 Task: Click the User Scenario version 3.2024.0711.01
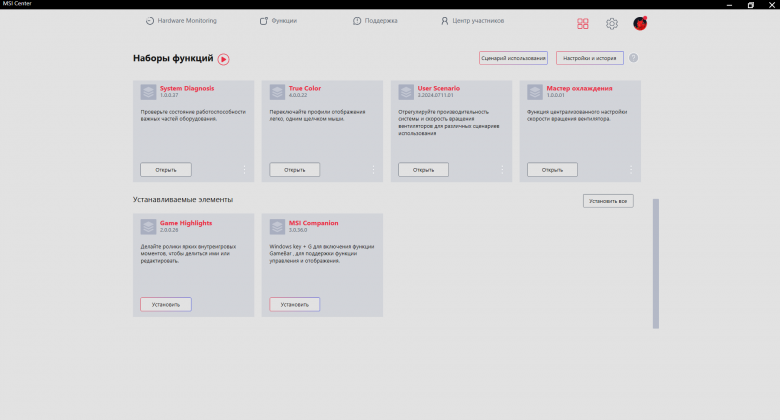[x=435, y=95]
